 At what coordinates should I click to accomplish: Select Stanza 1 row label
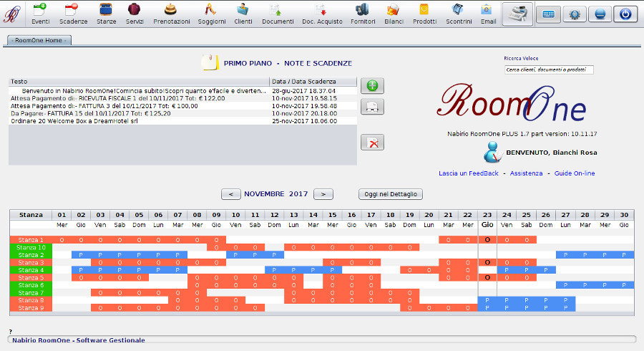pos(31,240)
